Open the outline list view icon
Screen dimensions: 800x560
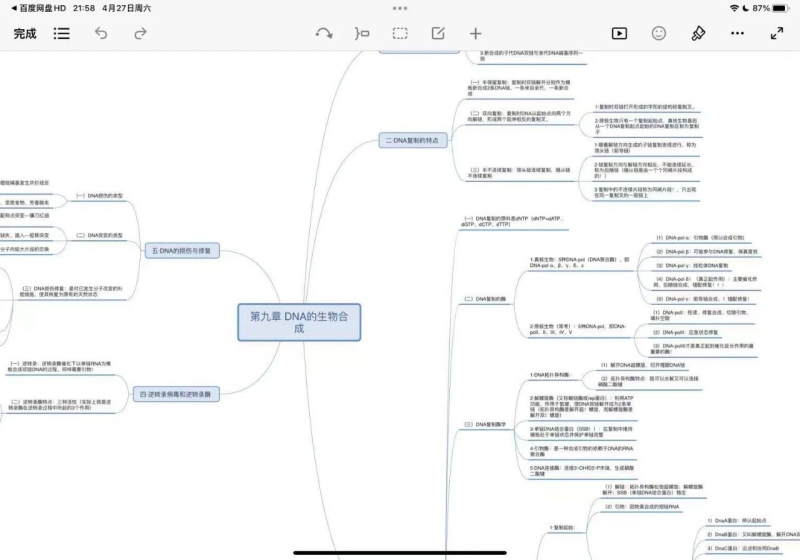(x=62, y=34)
